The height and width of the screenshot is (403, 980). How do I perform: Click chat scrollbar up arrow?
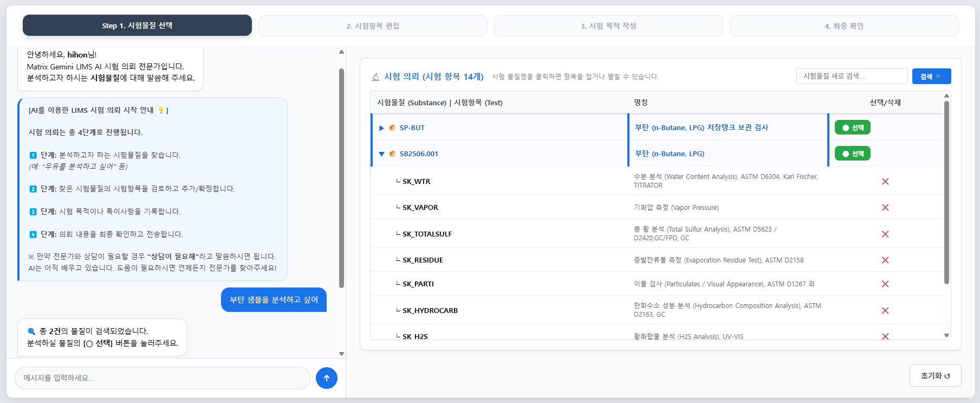pos(341,52)
